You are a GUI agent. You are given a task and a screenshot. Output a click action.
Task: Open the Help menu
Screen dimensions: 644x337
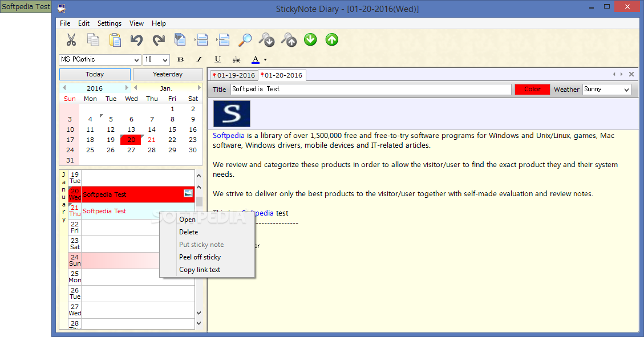(159, 23)
